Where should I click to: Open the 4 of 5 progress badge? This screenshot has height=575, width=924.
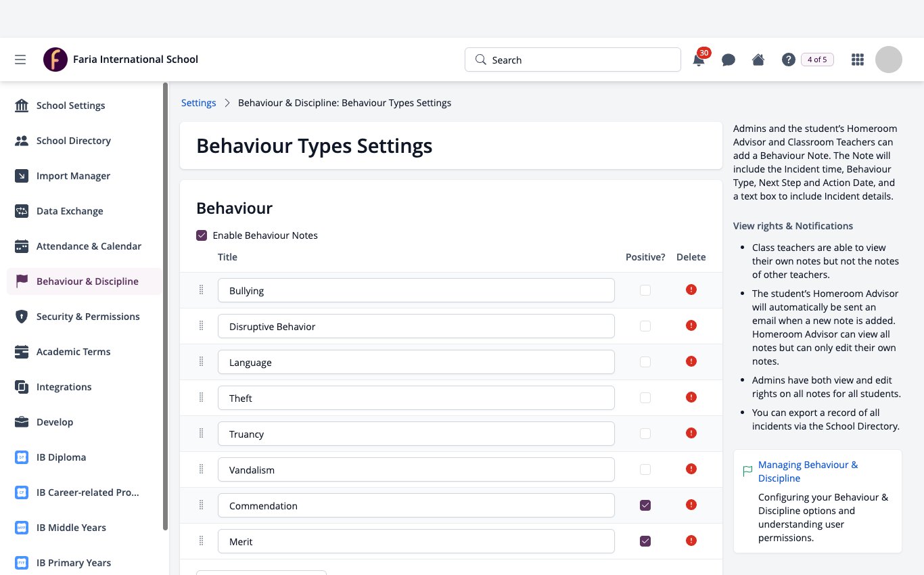click(x=817, y=60)
